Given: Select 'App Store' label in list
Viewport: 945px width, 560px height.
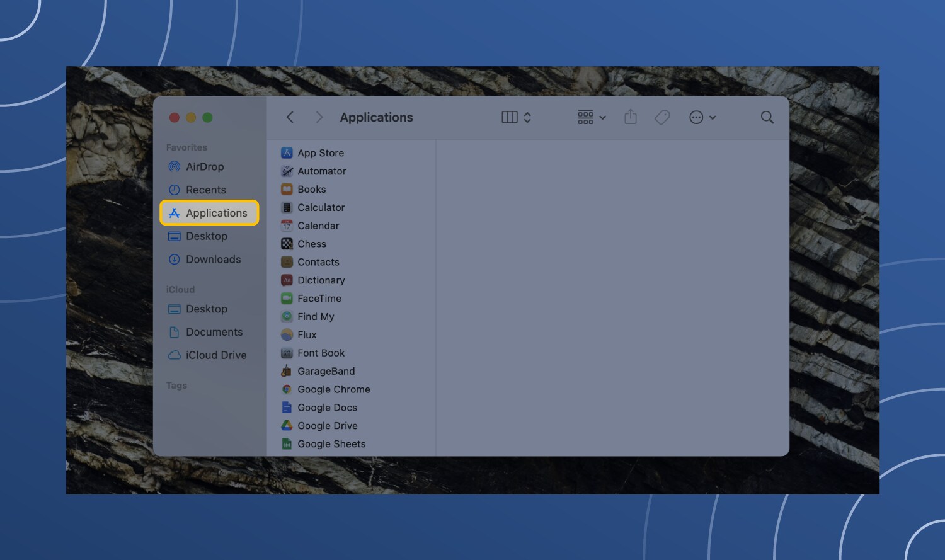Looking at the screenshot, I should [321, 153].
